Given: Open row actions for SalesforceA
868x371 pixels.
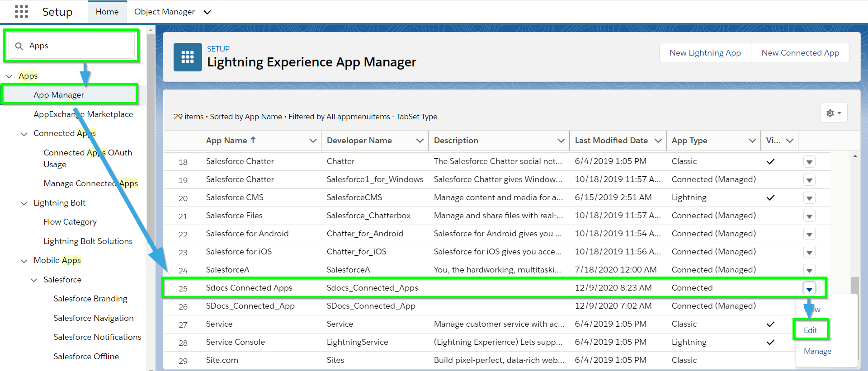Looking at the screenshot, I should [809, 270].
